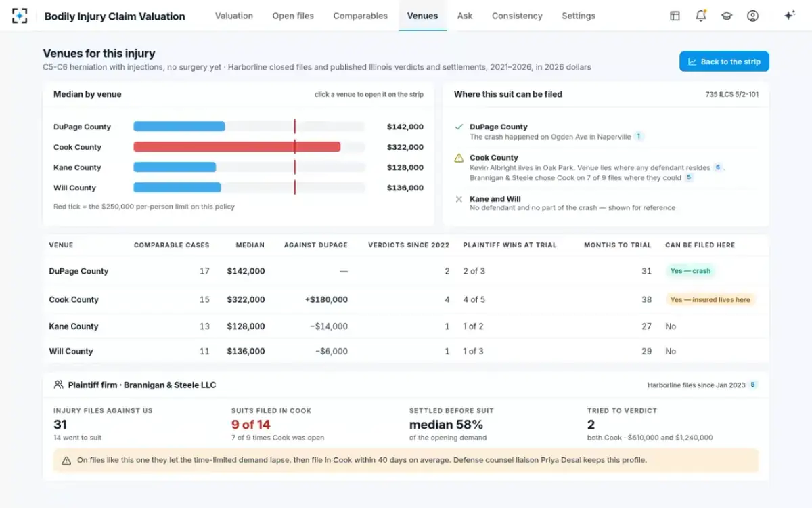Click the 9 of 14 suits filed figure
Screen dimensions: 812x508
point(251,425)
